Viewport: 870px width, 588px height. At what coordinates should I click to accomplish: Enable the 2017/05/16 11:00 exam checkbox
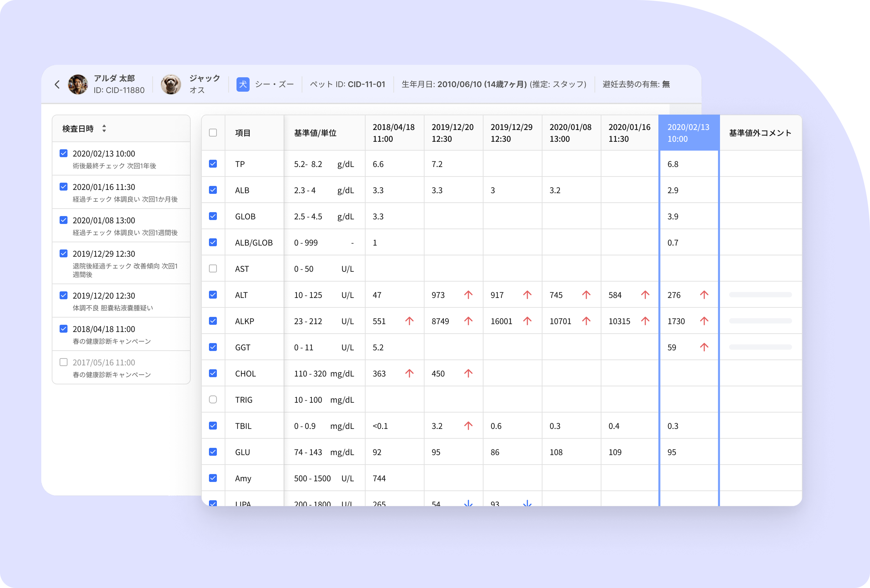point(64,362)
